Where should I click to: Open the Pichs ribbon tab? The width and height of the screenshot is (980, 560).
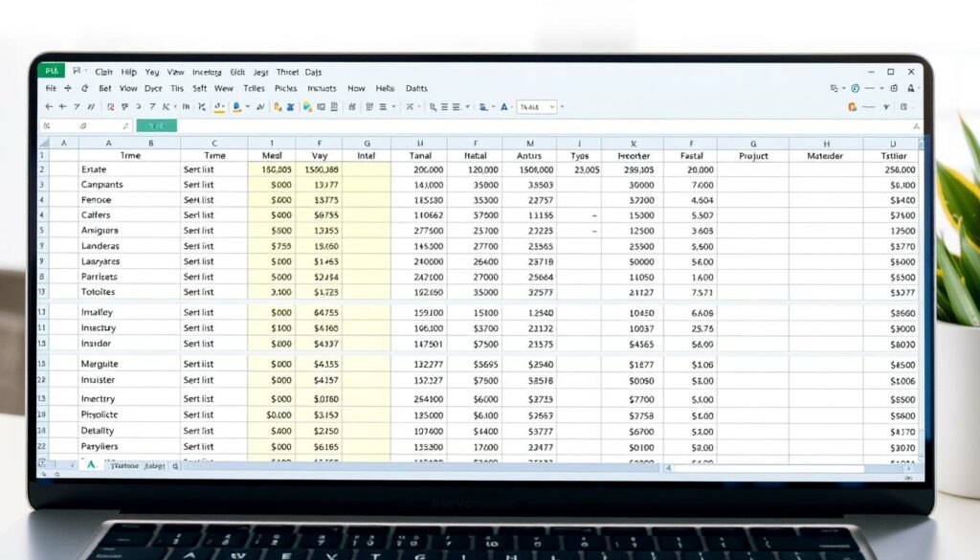(285, 88)
